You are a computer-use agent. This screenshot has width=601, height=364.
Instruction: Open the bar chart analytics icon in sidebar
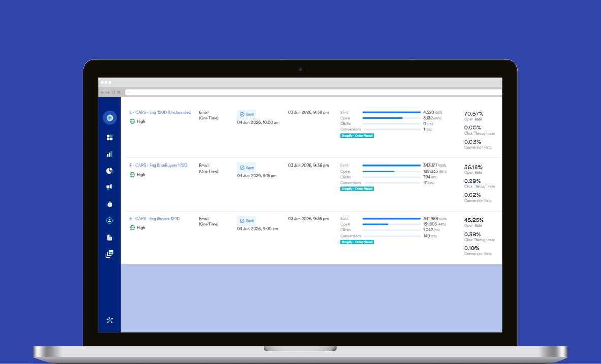click(110, 154)
